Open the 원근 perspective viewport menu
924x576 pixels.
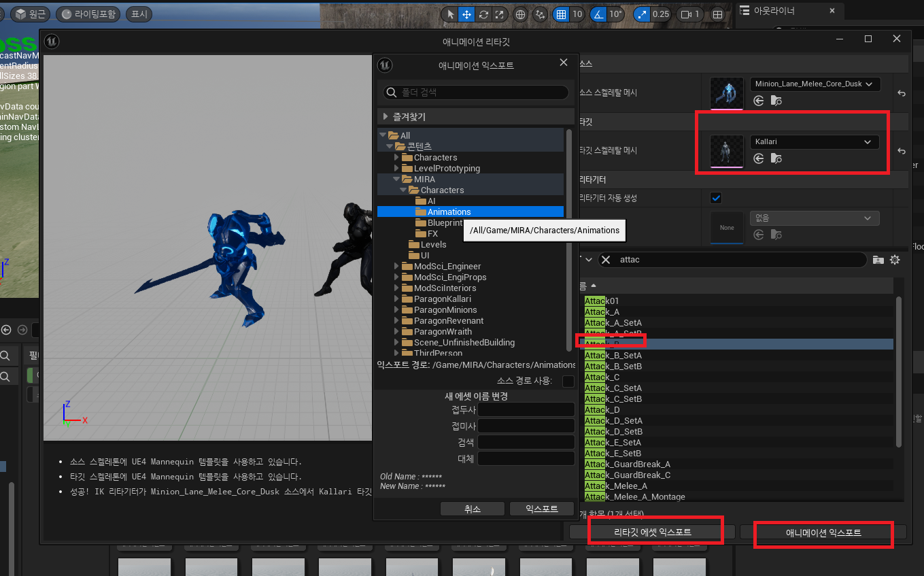(29, 14)
